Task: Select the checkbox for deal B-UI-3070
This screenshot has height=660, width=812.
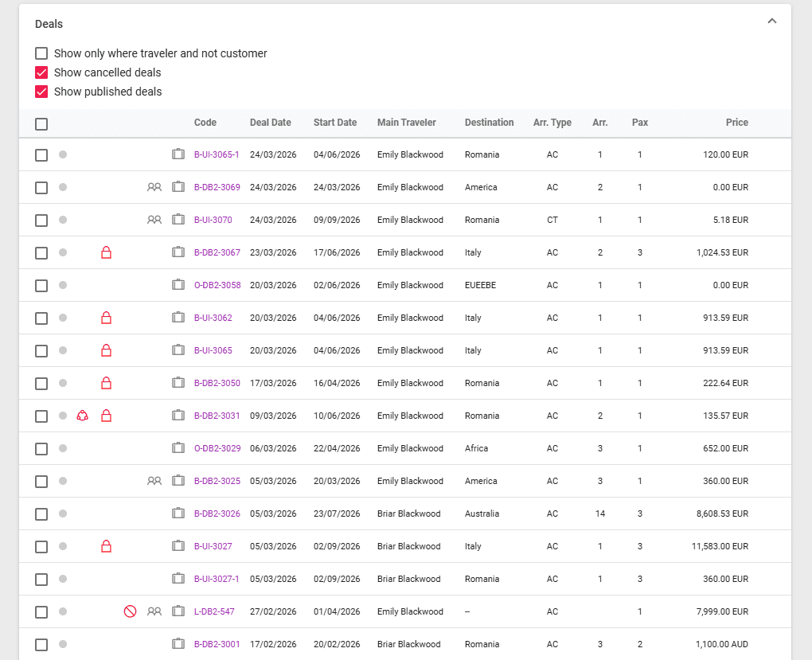Action: (x=41, y=221)
